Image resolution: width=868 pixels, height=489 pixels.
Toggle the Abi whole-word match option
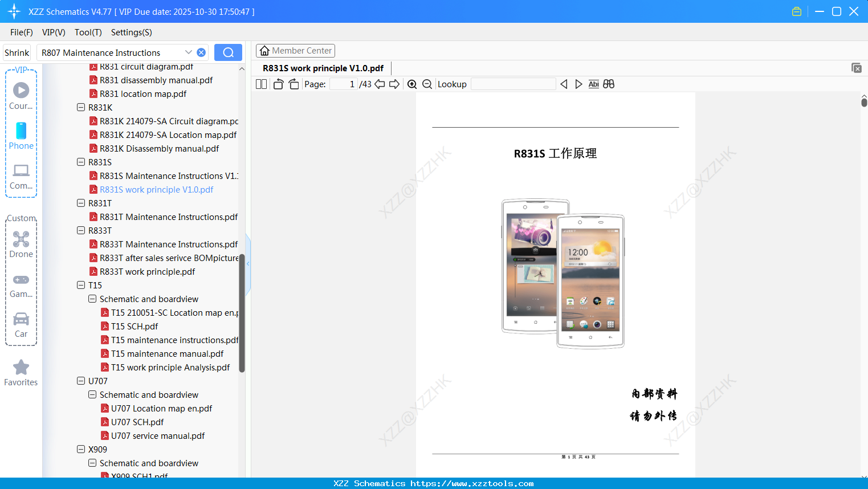coord(593,83)
